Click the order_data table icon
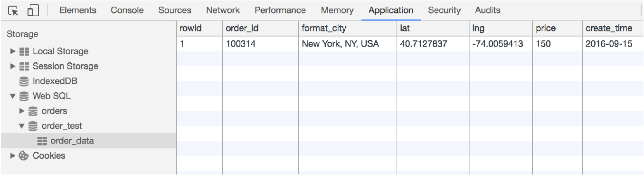The height and width of the screenshot is (175, 644). [42, 141]
